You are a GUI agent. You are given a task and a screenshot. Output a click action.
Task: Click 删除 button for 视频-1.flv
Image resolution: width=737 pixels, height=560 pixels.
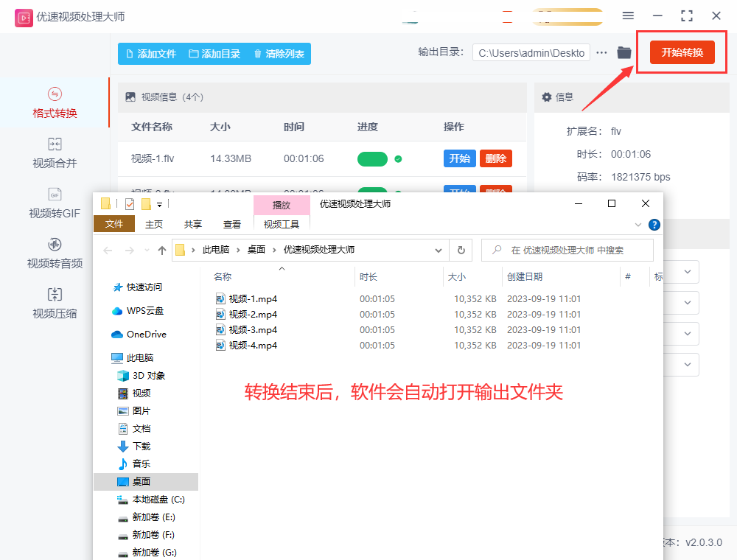pyautogui.click(x=495, y=158)
